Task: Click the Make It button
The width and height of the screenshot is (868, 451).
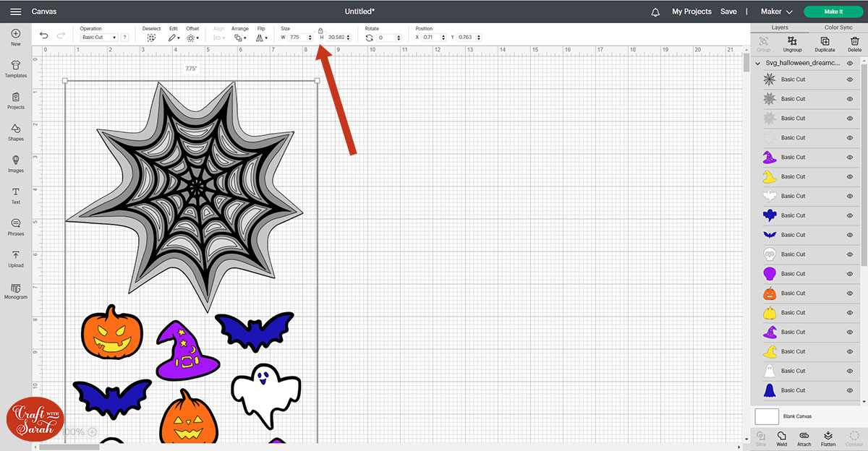Action: pyautogui.click(x=833, y=12)
